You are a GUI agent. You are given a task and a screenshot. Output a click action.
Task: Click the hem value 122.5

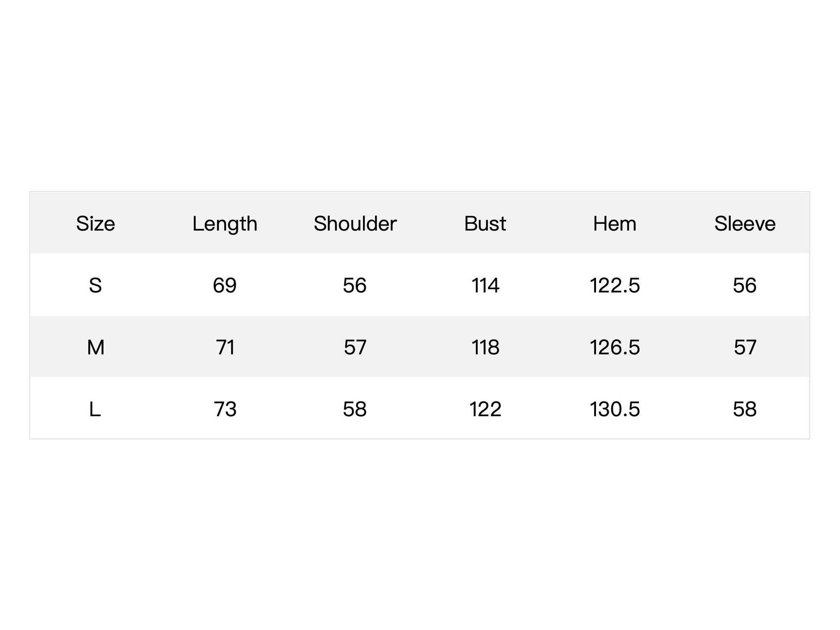(615, 286)
